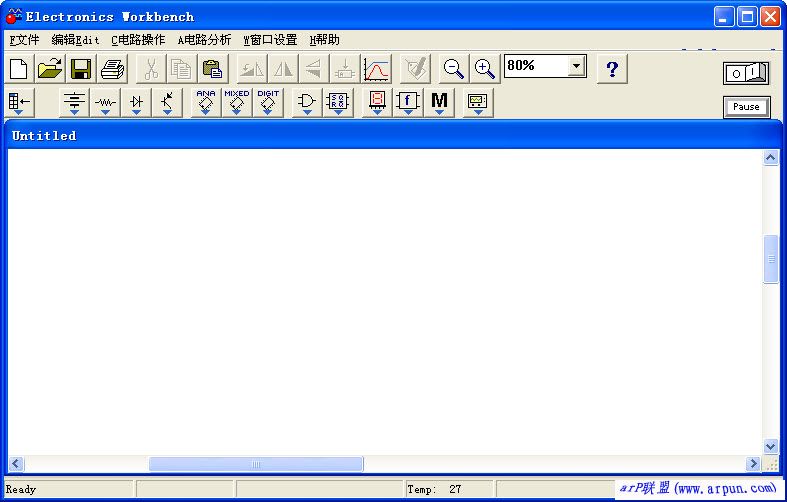787x502 pixels.
Task: Click the Copy icon
Action: pyautogui.click(x=182, y=68)
